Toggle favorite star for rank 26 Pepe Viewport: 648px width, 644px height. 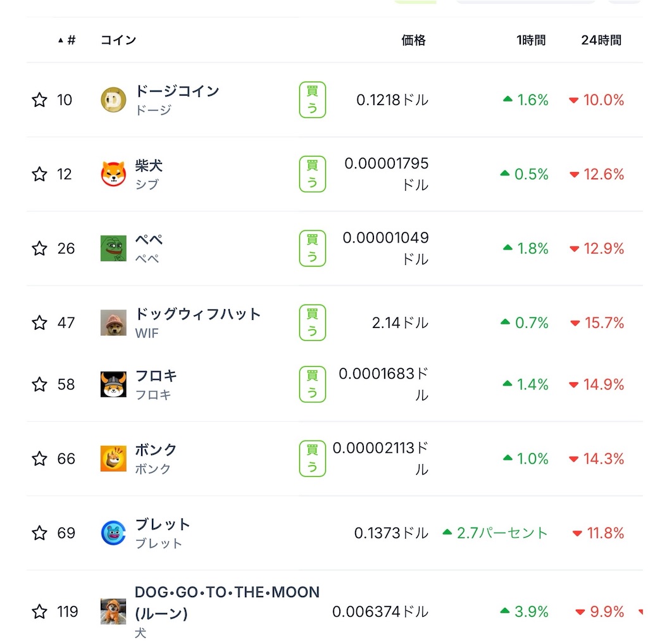(x=39, y=248)
